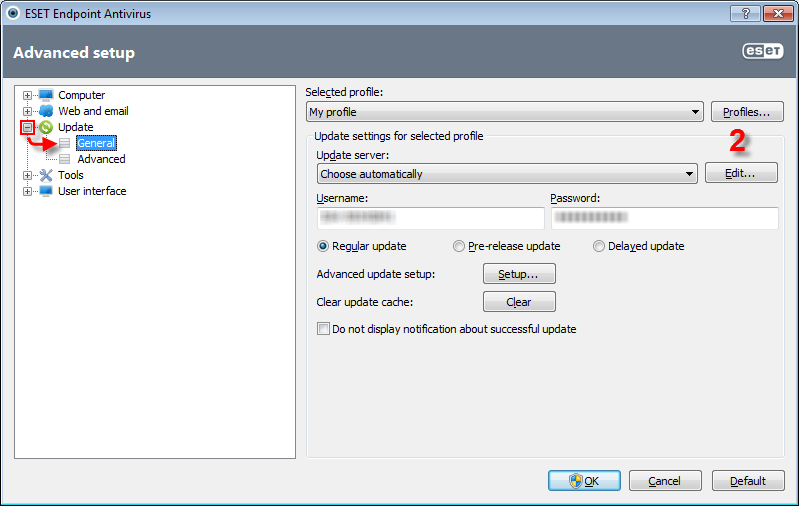Collapse the Update tree node
799x506 pixels.
click(x=28, y=127)
